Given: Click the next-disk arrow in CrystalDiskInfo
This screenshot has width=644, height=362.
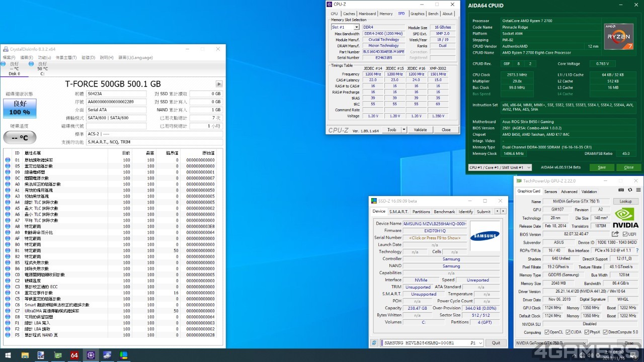Looking at the screenshot, I should pos(219,84).
